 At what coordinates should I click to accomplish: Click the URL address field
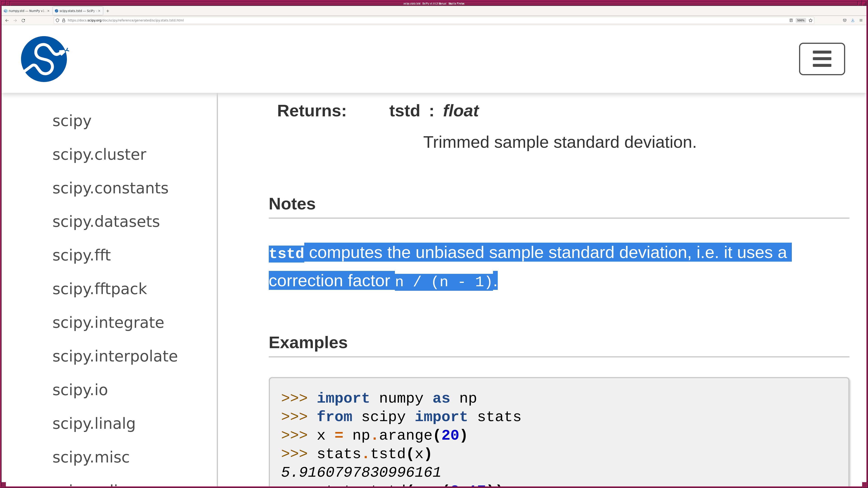click(x=404, y=21)
